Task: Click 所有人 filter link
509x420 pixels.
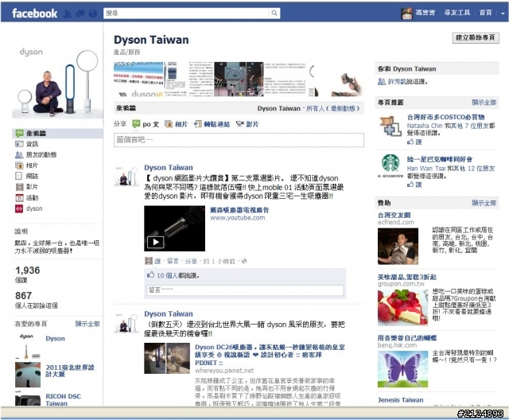Action: pyautogui.click(x=315, y=108)
